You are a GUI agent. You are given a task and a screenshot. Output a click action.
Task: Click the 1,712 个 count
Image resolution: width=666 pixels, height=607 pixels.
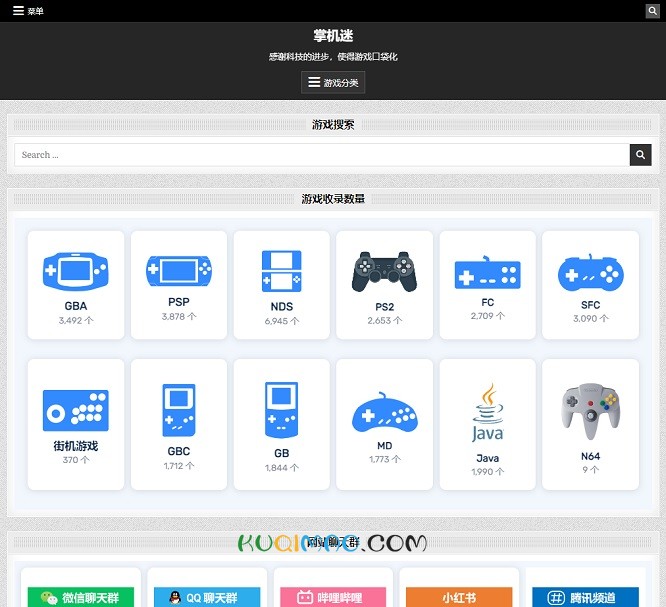point(179,466)
